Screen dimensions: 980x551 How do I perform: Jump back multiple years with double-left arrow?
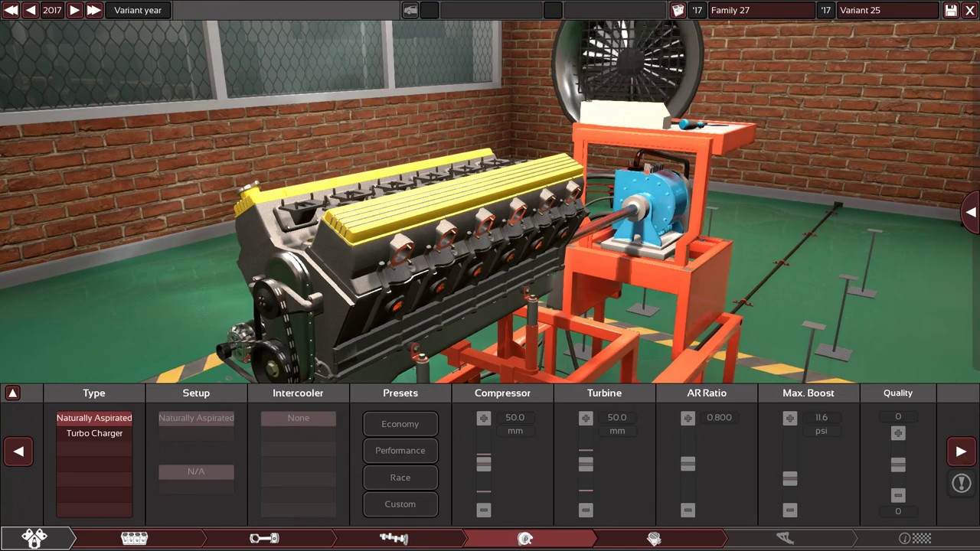pyautogui.click(x=11, y=10)
